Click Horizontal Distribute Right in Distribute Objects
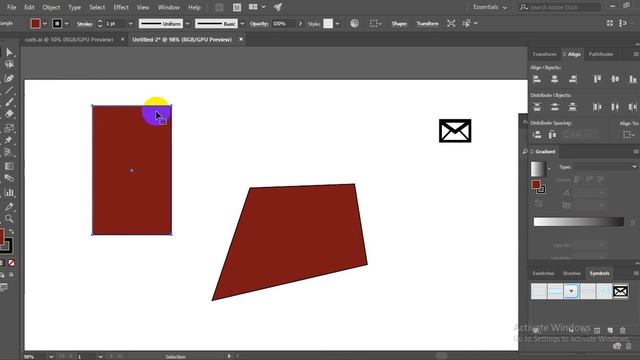 (x=632, y=107)
